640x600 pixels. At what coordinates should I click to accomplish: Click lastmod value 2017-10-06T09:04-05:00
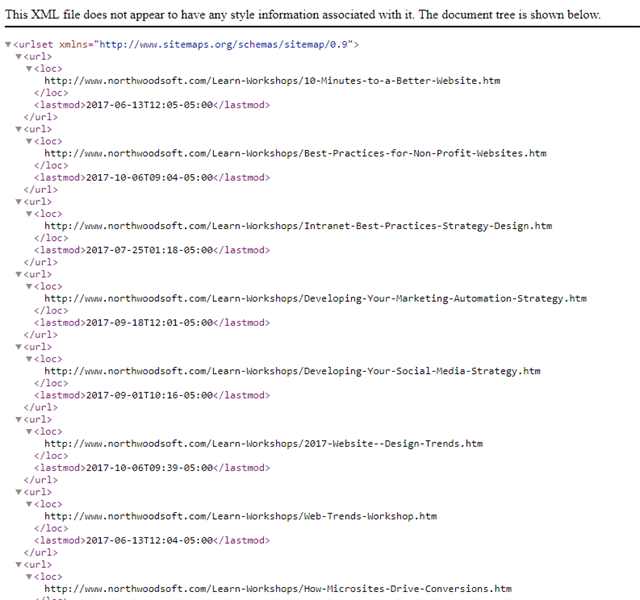point(149,178)
